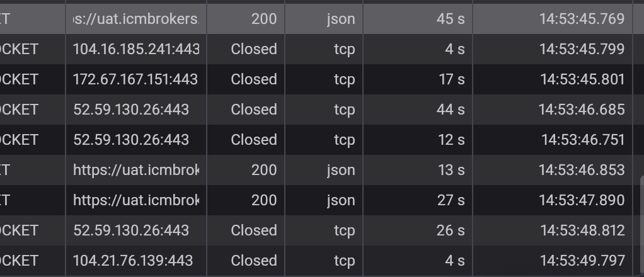Select the 26 s duration cell
The image size is (644, 277).
click(x=451, y=230)
